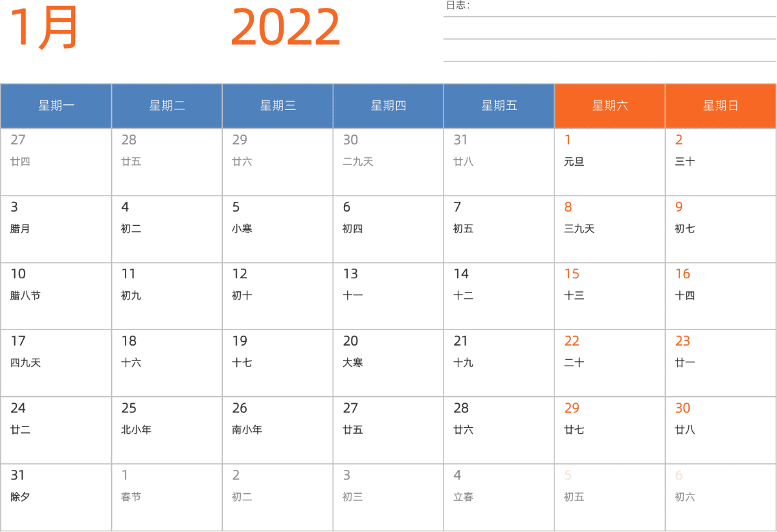Select the 星期一 column header

click(x=56, y=106)
